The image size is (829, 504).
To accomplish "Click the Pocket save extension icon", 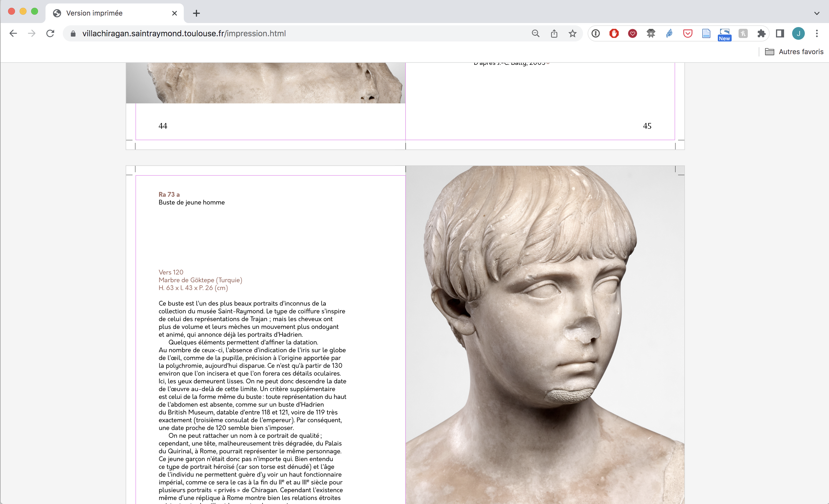I will pos(688,33).
